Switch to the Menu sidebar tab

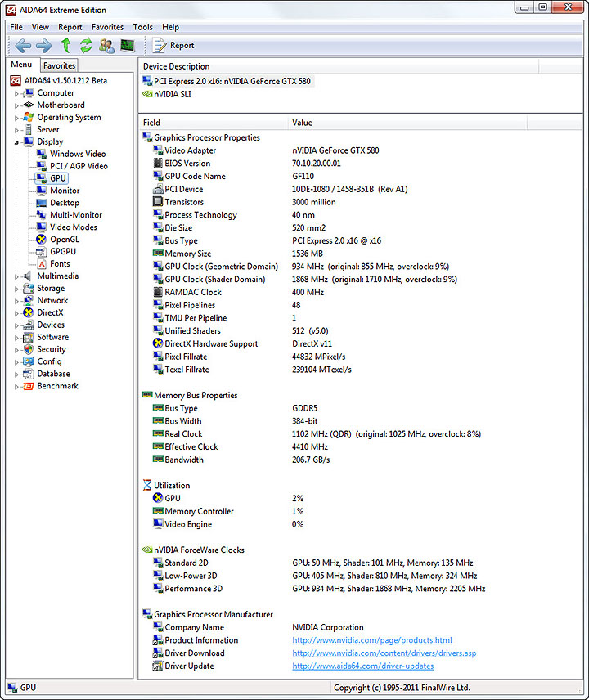pos(21,65)
